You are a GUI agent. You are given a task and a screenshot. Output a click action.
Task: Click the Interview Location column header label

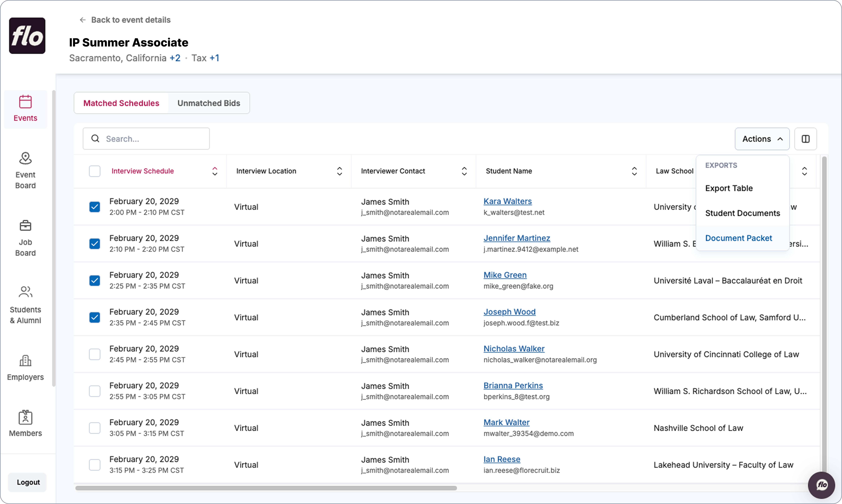(266, 171)
